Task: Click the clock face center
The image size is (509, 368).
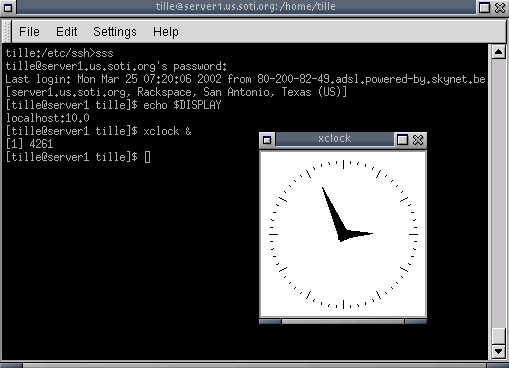Action: click(x=343, y=234)
